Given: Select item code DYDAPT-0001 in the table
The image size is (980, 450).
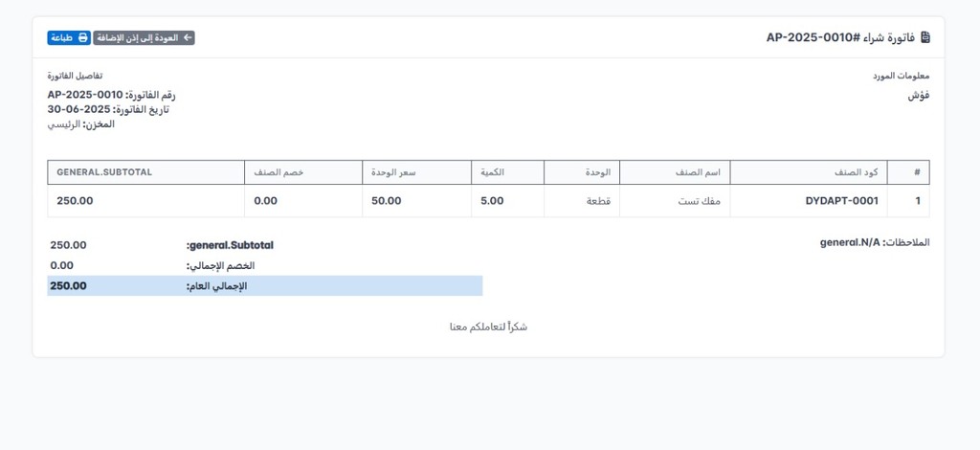Looking at the screenshot, I should tap(841, 201).
